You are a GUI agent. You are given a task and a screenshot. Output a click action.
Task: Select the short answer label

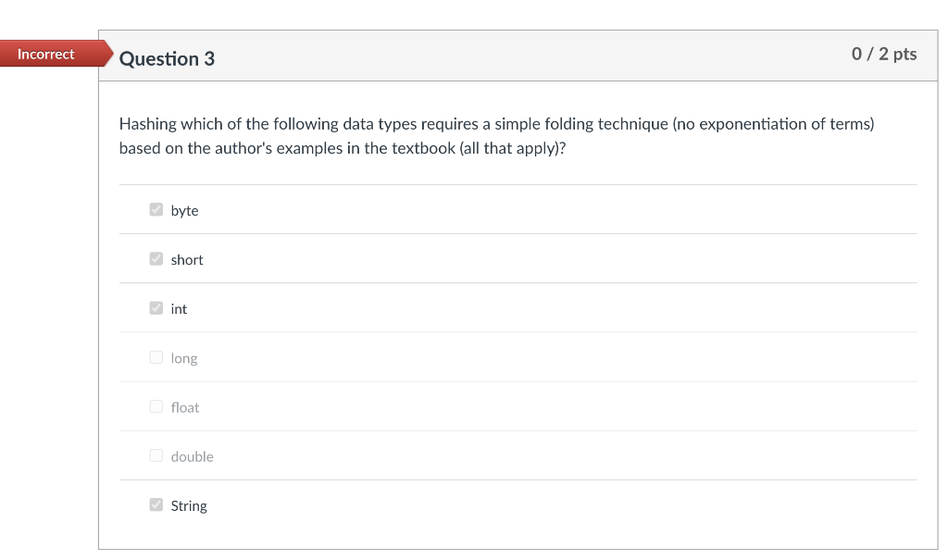coord(187,259)
